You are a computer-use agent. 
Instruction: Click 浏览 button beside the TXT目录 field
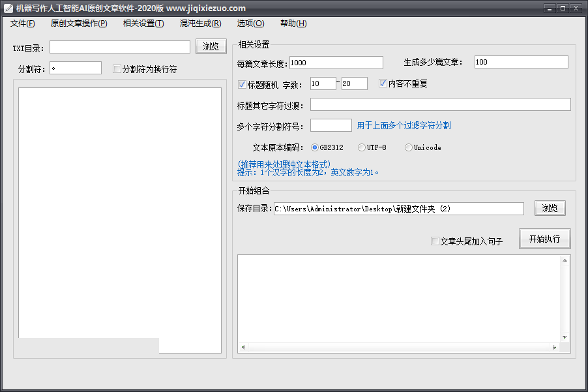tap(211, 46)
